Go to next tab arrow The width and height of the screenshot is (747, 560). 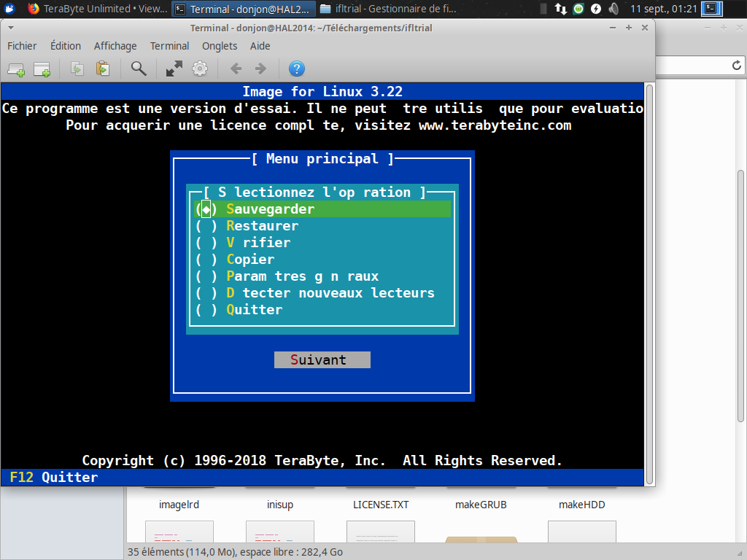click(260, 69)
